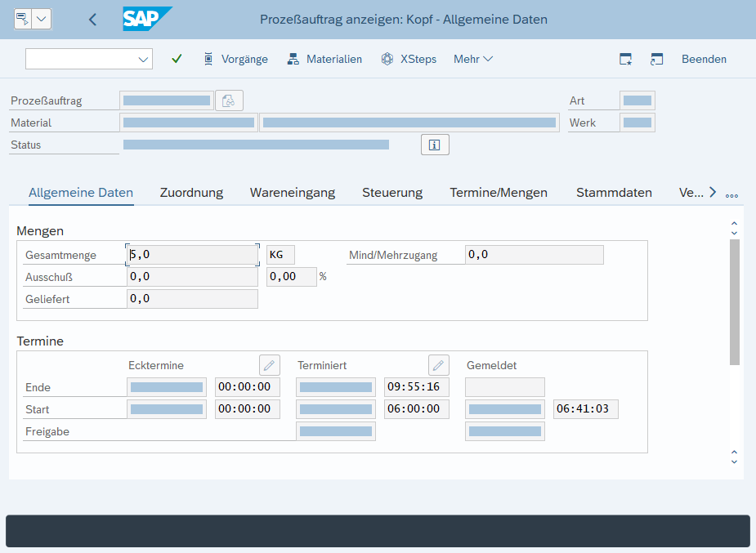This screenshot has width=756, height=553.
Task: Open the Vorgänge operations view
Action: click(235, 59)
